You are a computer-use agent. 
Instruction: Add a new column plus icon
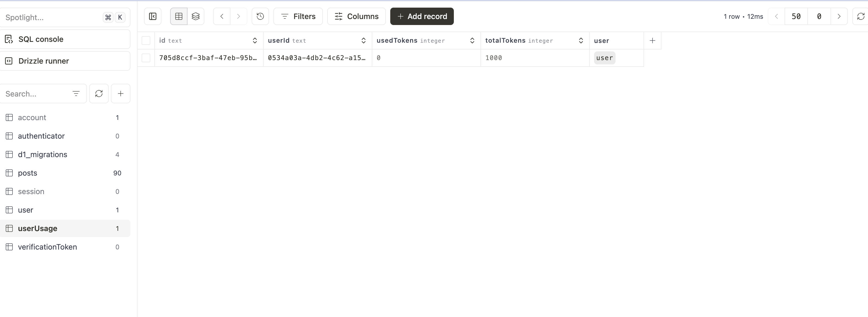[x=652, y=41]
